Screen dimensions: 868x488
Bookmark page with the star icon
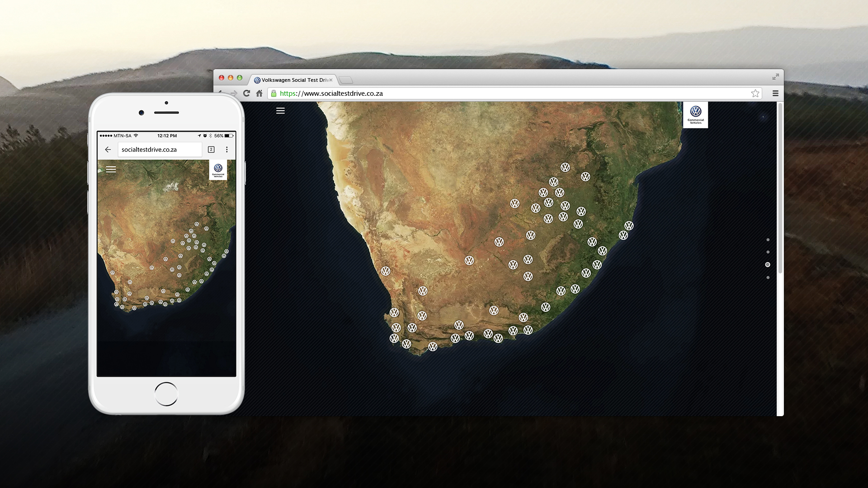pos(755,93)
